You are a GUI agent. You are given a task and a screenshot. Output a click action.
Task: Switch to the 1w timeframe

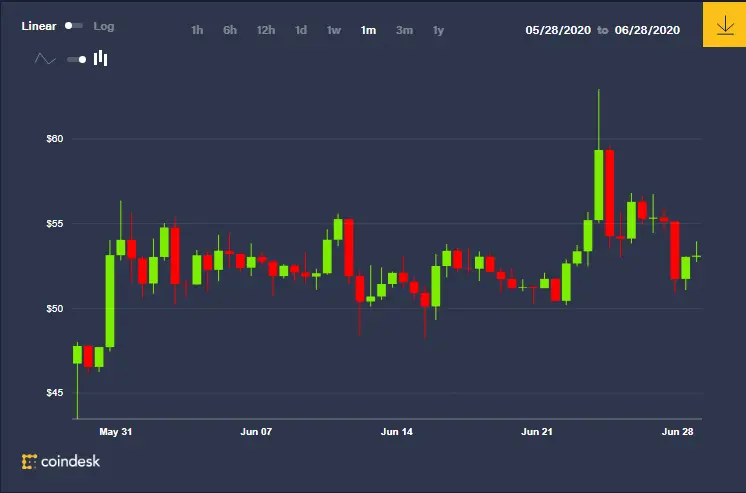tap(334, 30)
